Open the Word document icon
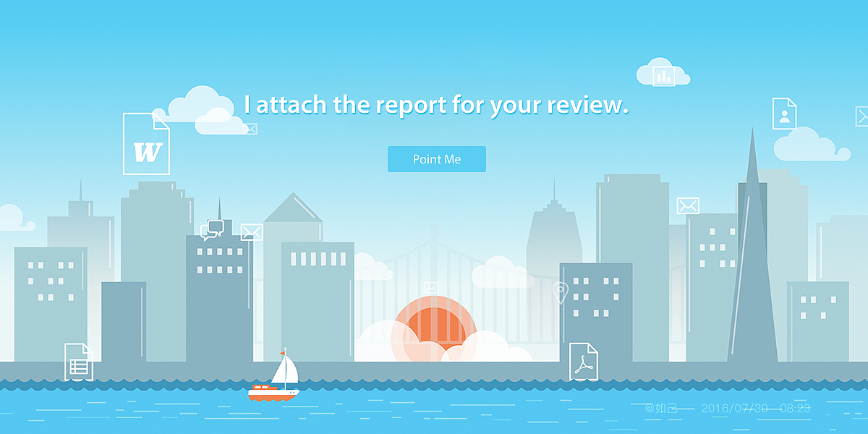 (146, 143)
